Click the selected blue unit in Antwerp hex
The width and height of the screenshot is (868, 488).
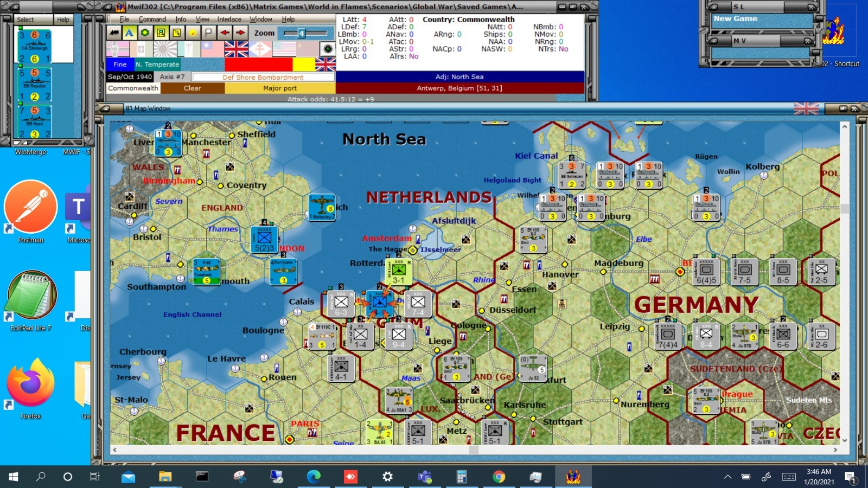click(379, 304)
